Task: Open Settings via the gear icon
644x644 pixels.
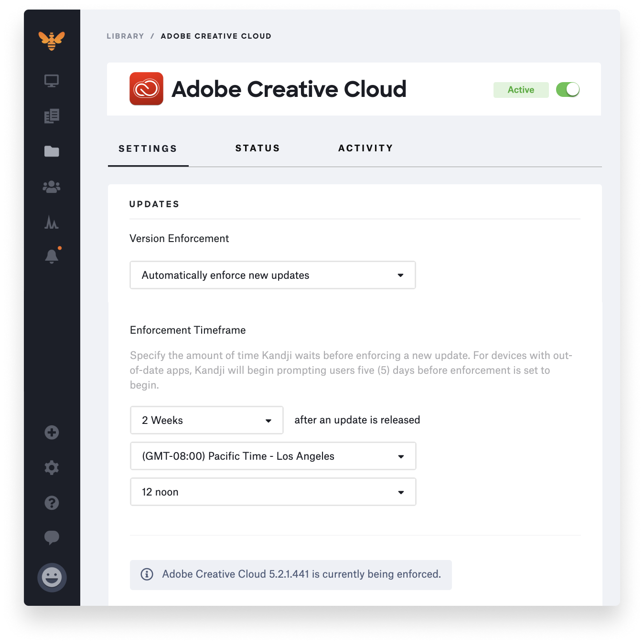Action: pyautogui.click(x=52, y=467)
